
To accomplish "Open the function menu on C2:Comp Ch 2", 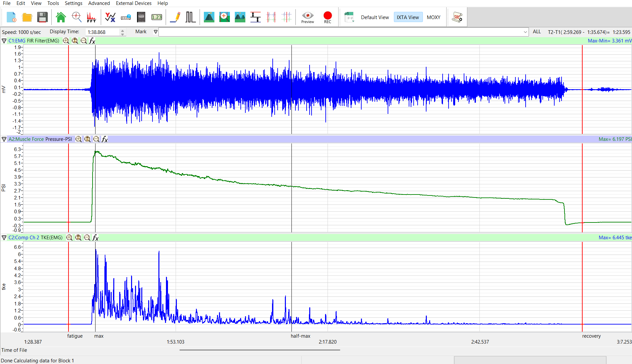I will coord(96,238).
